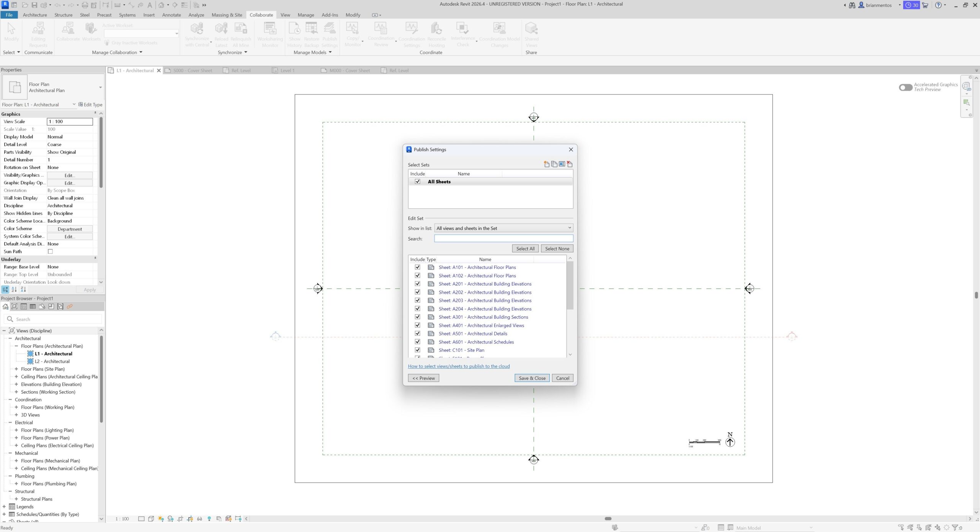This screenshot has width=980, height=532.
Task: Toggle Shadows icon in view control bar
Action: (171, 519)
